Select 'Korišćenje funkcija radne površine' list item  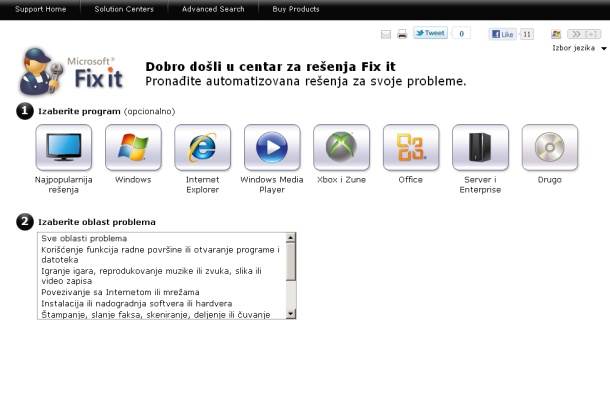tap(162, 255)
